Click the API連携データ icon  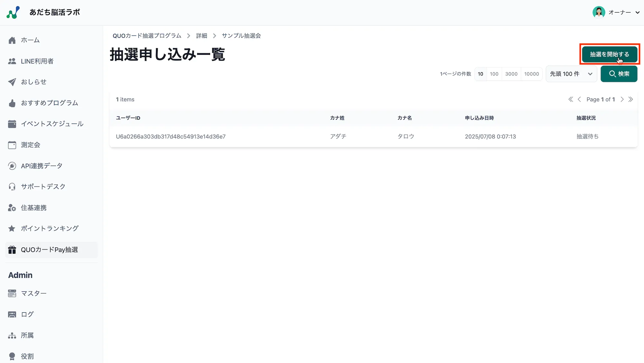(12, 166)
